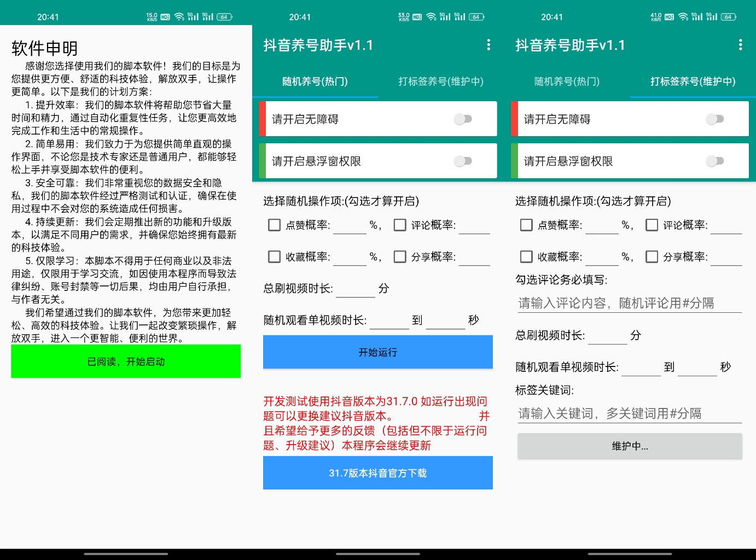Open the three-dot menu in right screen

pyautogui.click(x=740, y=45)
